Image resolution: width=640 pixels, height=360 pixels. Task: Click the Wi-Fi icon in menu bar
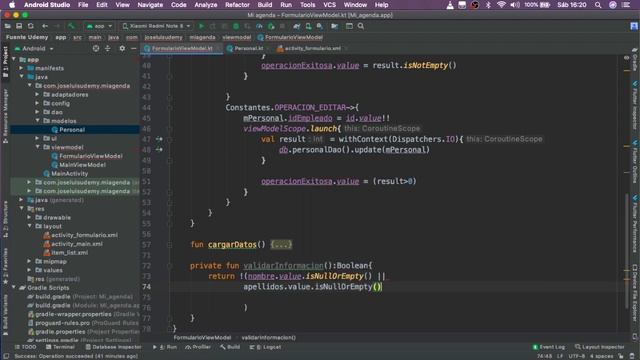[501, 5]
